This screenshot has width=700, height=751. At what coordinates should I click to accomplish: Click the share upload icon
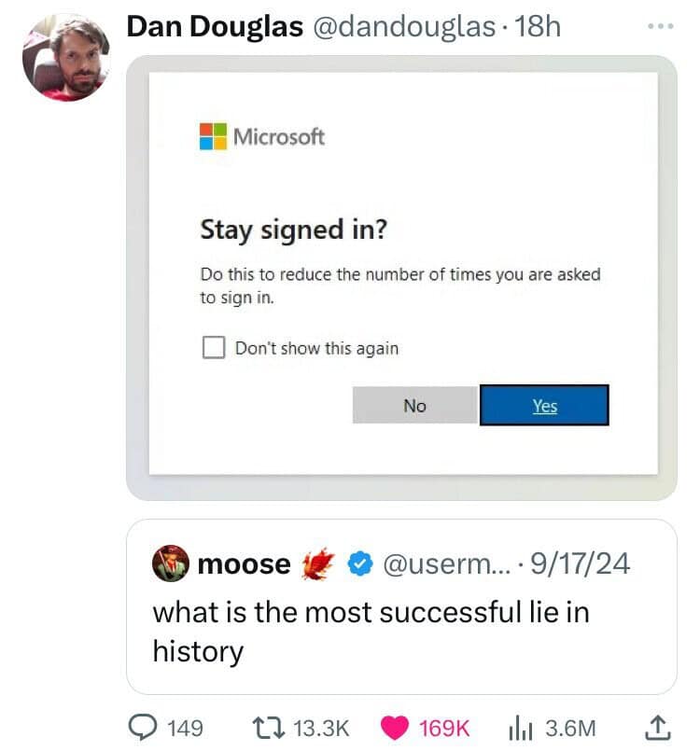click(657, 727)
